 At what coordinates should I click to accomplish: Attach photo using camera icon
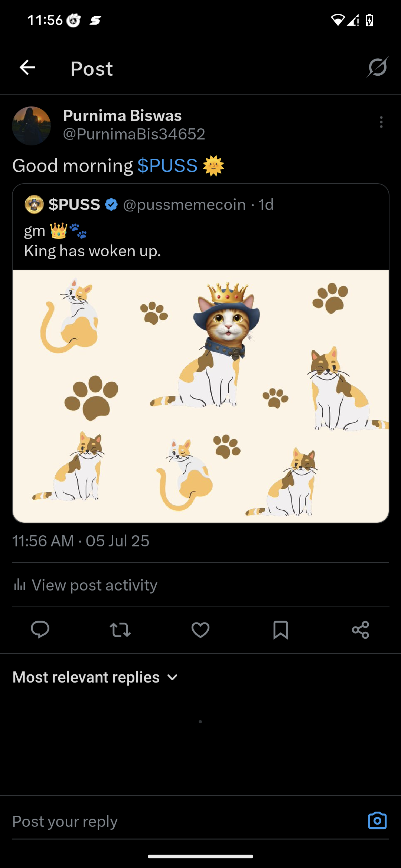(x=377, y=821)
